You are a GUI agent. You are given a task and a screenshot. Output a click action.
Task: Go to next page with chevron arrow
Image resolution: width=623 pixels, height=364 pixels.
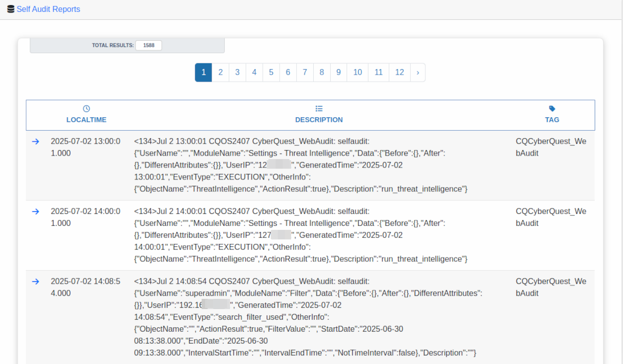[417, 72]
